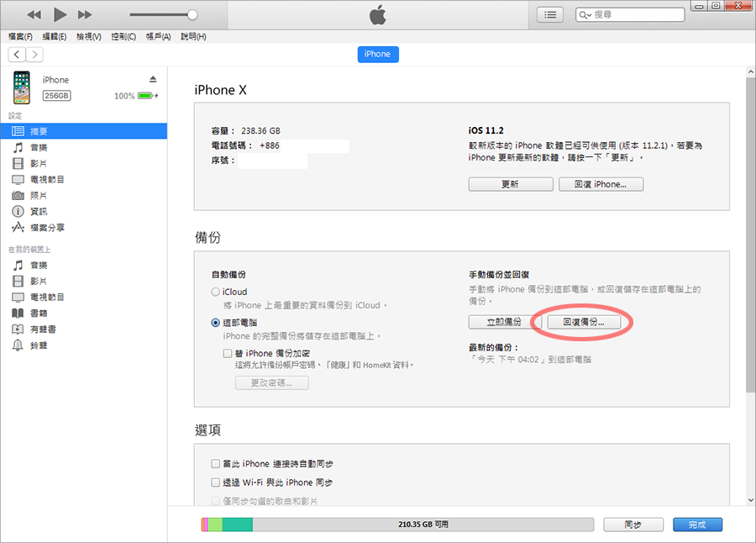Click the list view icon button
This screenshot has width=756, height=543.
pyautogui.click(x=550, y=15)
